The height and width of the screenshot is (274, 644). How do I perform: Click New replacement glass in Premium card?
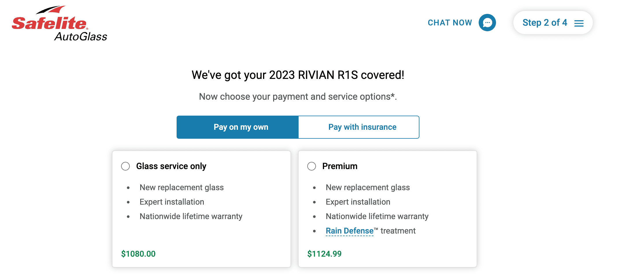[368, 187]
